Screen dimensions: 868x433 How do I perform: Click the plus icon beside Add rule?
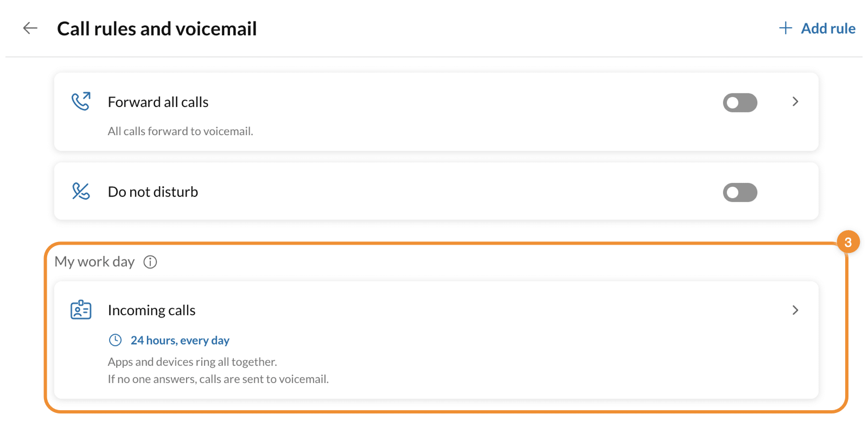pos(785,28)
